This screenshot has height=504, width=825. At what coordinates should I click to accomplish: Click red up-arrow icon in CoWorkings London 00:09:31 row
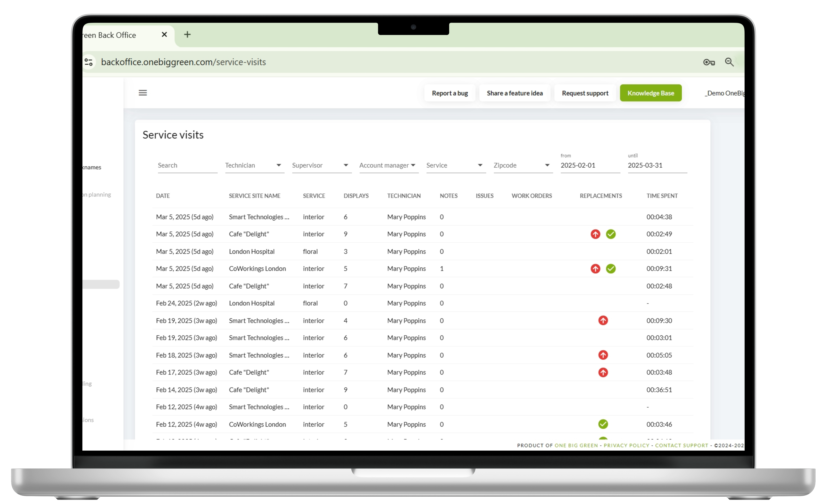click(x=595, y=268)
